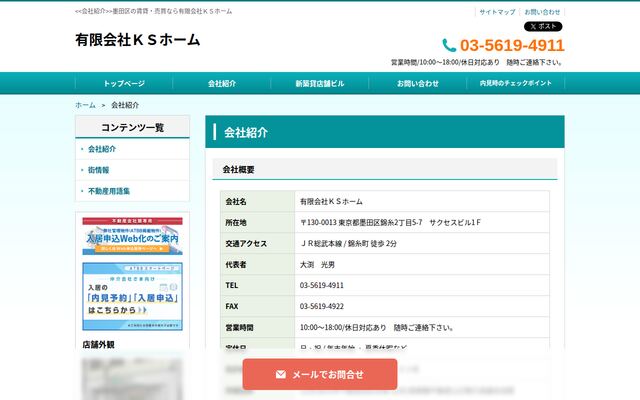This screenshot has width=640, height=400.
Task: Open the サイトマップ link
Action: 497,12
